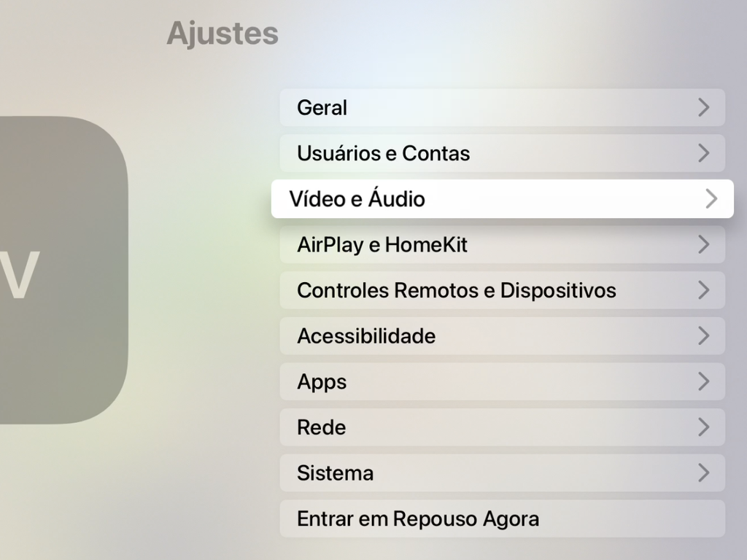Click the Apple TV icon tile

click(x=64, y=270)
